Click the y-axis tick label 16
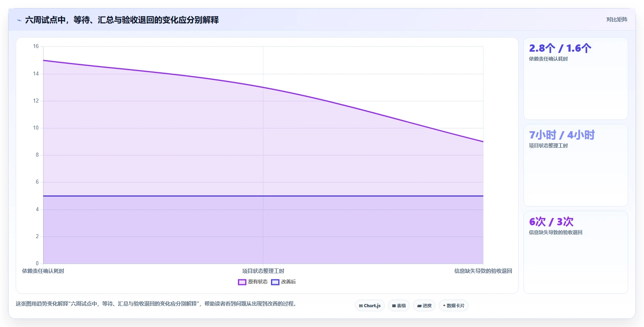The width and height of the screenshot is (644, 327). point(36,46)
